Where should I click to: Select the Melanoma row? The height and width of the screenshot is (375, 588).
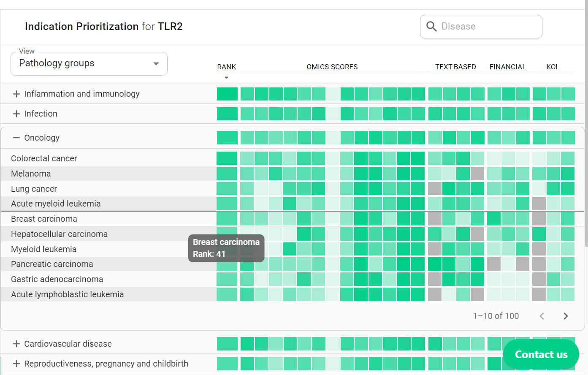click(84, 173)
